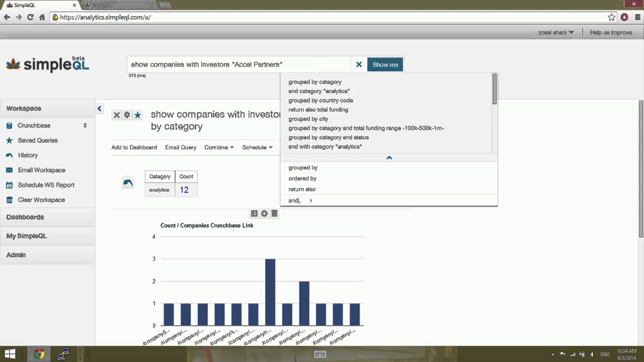The width and height of the screenshot is (644, 362).
Task: Bookmark the page with the star icon
Action: point(611,17)
